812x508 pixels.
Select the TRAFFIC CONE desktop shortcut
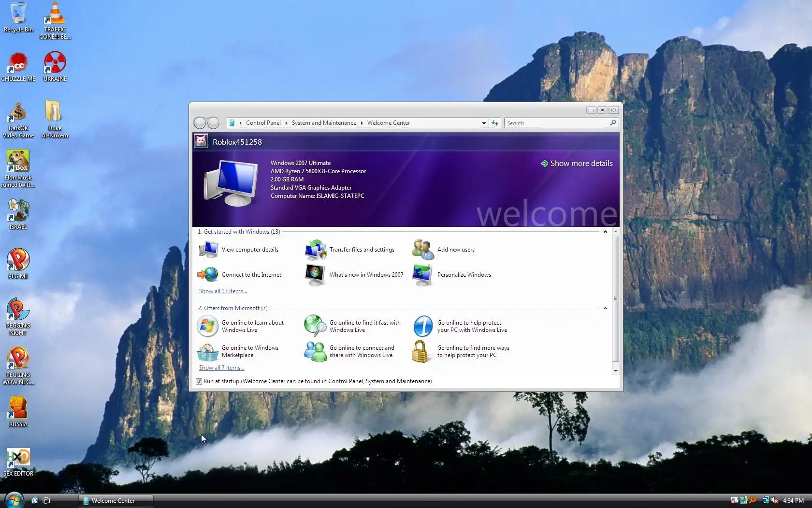55,20
